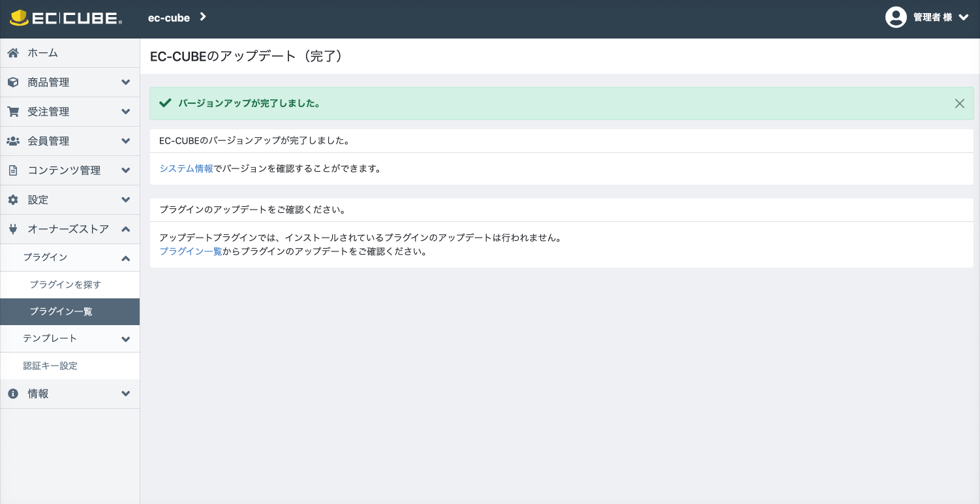980x504 pixels.
Task: Select プラグインを探す in the sidebar
Action: (x=65, y=285)
